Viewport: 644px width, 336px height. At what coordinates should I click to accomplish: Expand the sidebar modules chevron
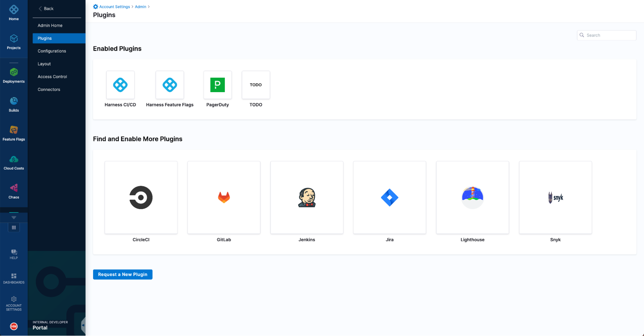[x=14, y=217]
